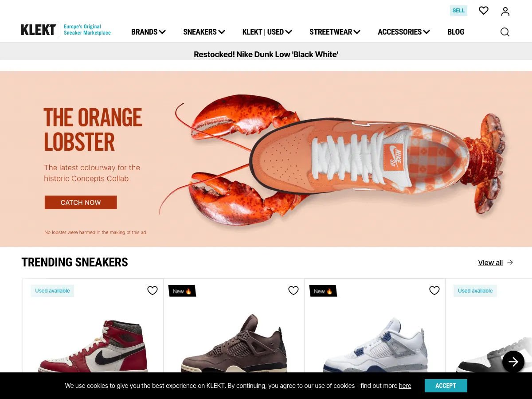Click the KLEKT logo
Image resolution: width=532 pixels, height=399 pixels.
click(39, 30)
